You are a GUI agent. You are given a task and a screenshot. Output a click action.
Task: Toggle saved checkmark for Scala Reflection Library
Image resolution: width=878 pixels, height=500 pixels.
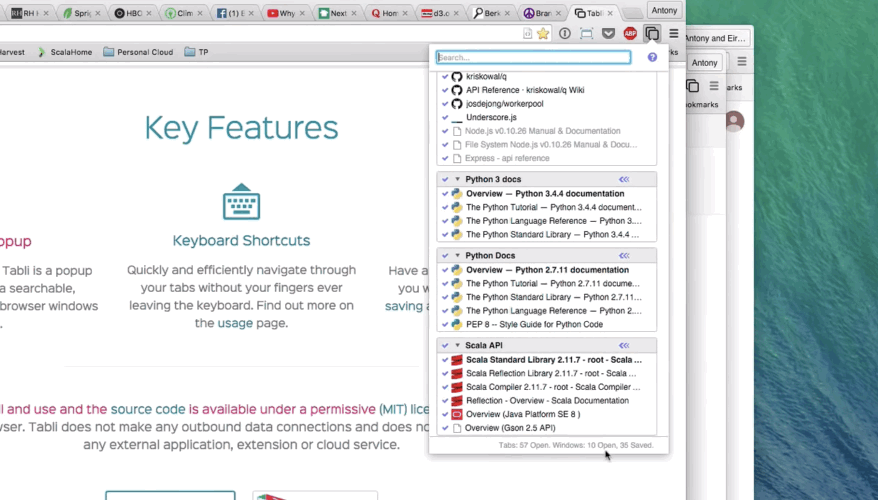[445, 373]
